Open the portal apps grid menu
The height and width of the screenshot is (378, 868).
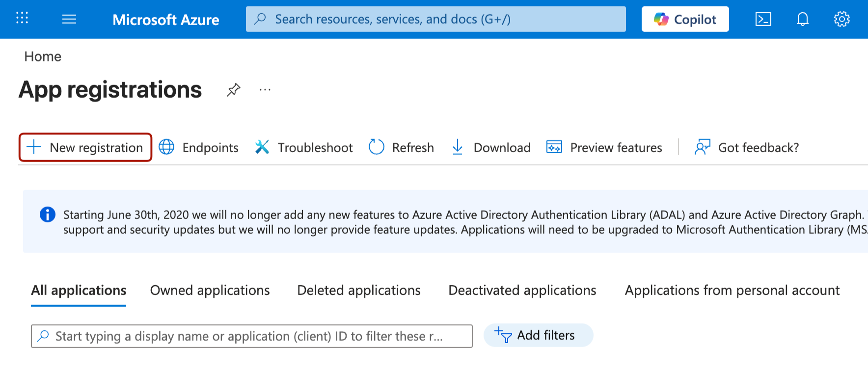(x=22, y=19)
